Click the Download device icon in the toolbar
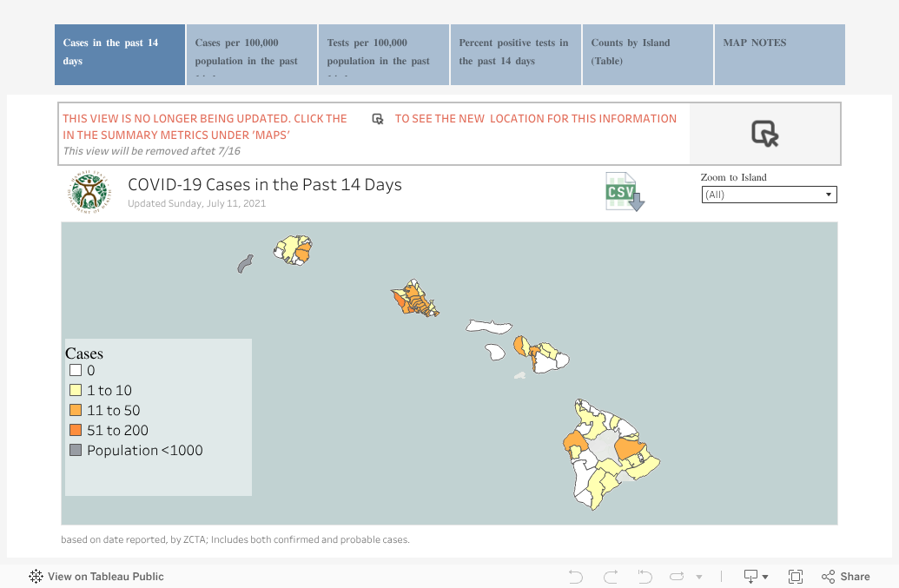Screen dimensions: 899x588 click(751, 576)
